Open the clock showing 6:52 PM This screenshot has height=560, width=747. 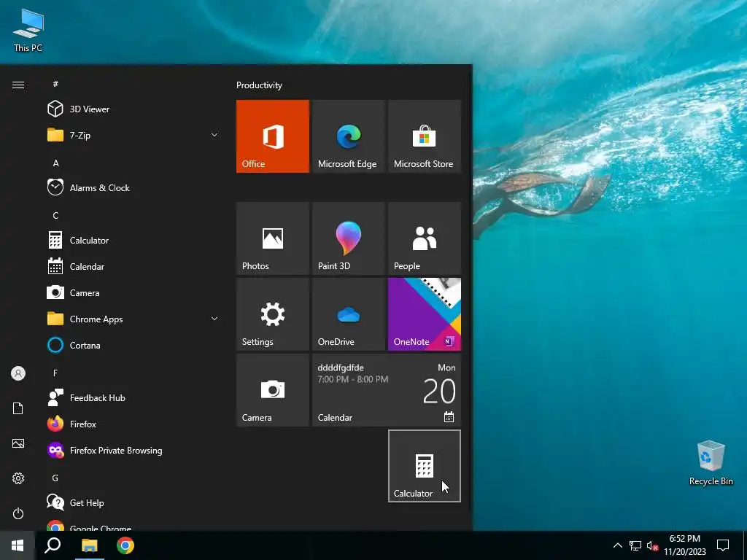685,545
